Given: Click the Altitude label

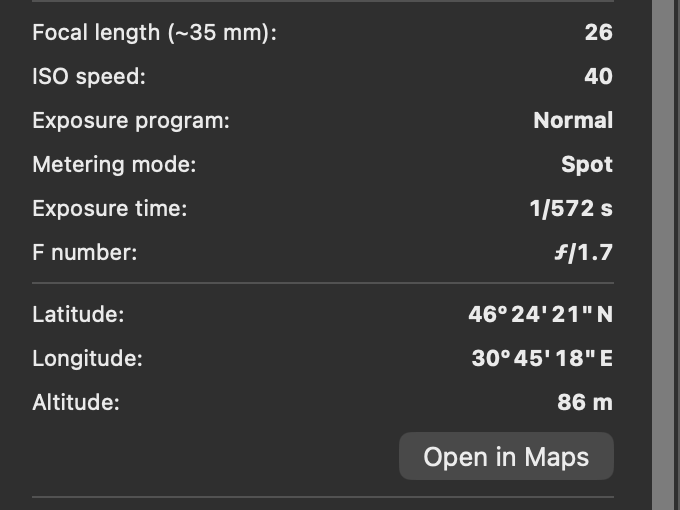Looking at the screenshot, I should 76,402.
